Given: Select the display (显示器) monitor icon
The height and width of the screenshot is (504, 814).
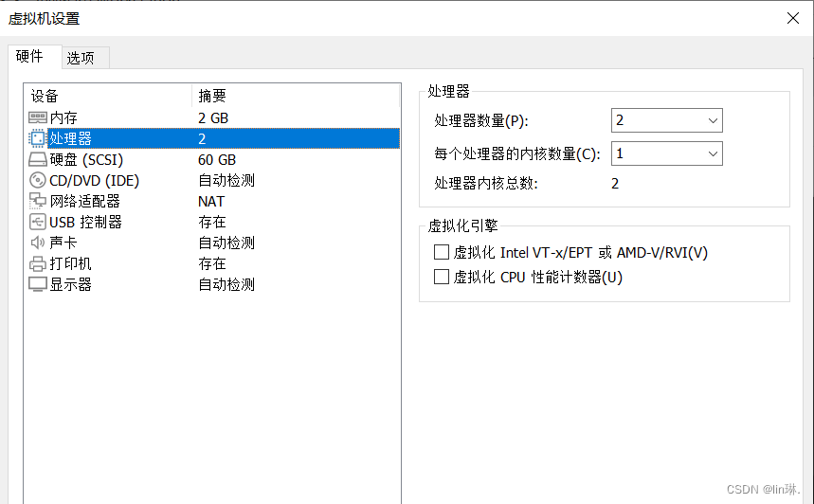Looking at the screenshot, I should [37, 284].
